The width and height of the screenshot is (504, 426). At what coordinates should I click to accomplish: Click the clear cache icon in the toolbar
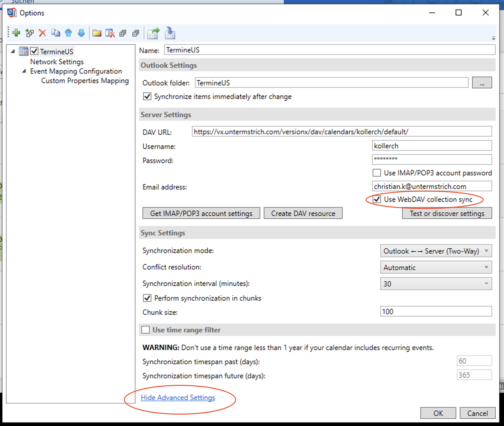point(110,33)
